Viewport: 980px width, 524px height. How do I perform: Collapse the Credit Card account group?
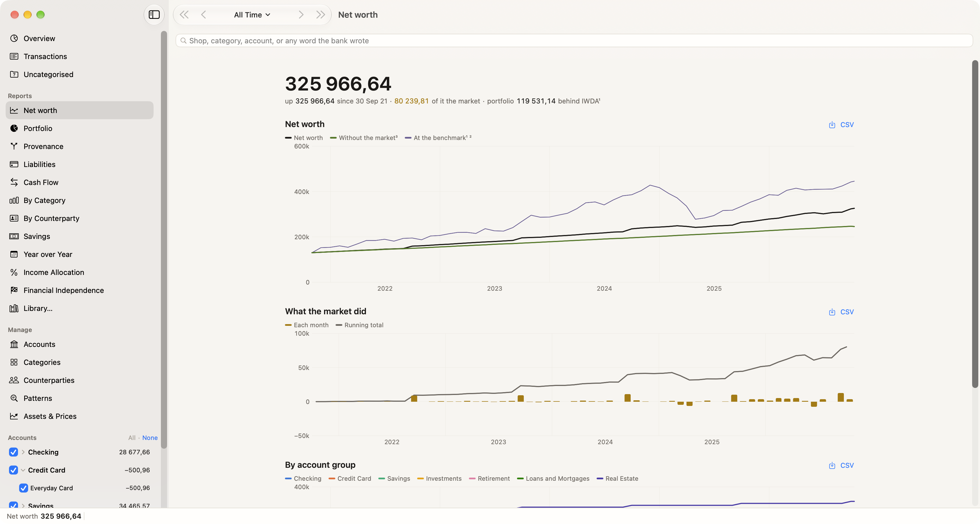pyautogui.click(x=23, y=470)
